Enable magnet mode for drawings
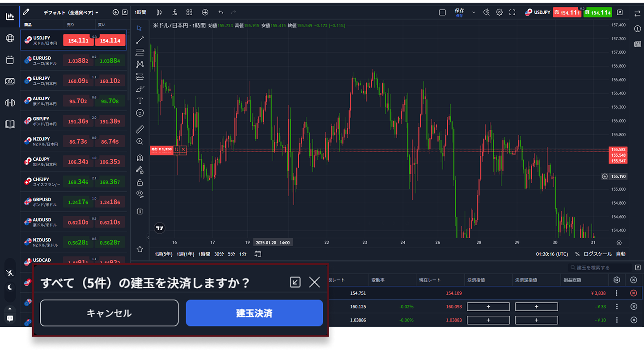Image resolution: width=644 pixels, height=351 pixels. [x=140, y=158]
